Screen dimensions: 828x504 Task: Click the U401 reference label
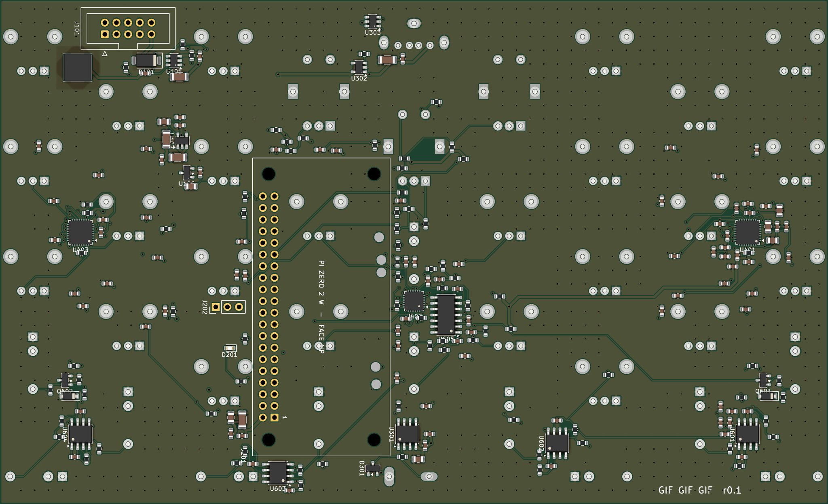coord(747,250)
